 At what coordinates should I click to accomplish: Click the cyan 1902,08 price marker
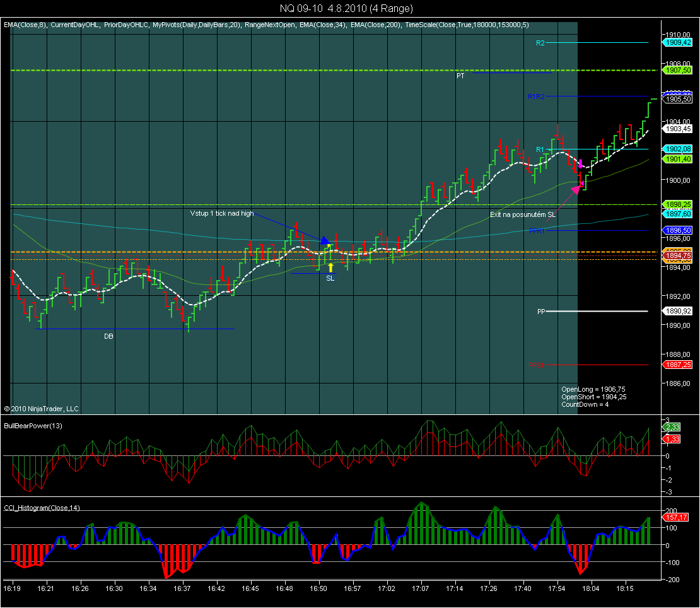[x=678, y=149]
